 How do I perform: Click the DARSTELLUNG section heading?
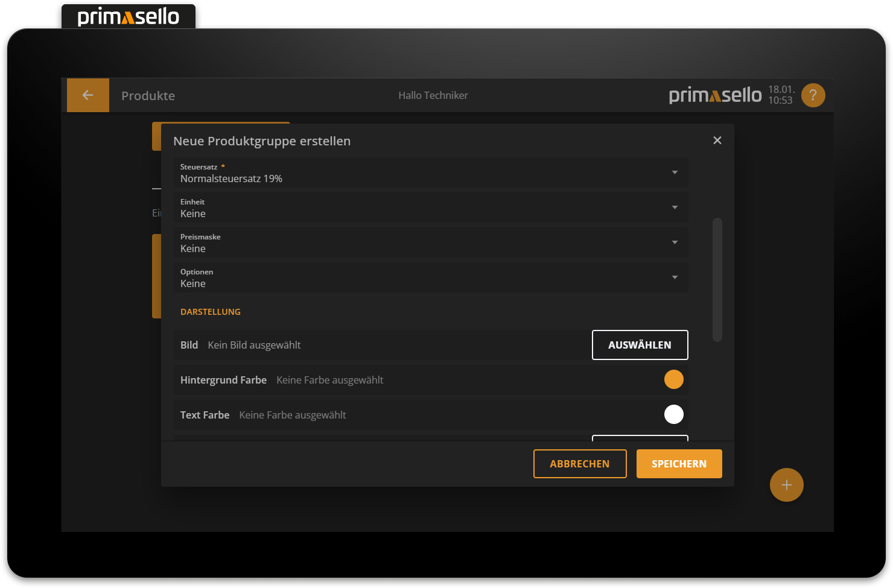click(211, 312)
